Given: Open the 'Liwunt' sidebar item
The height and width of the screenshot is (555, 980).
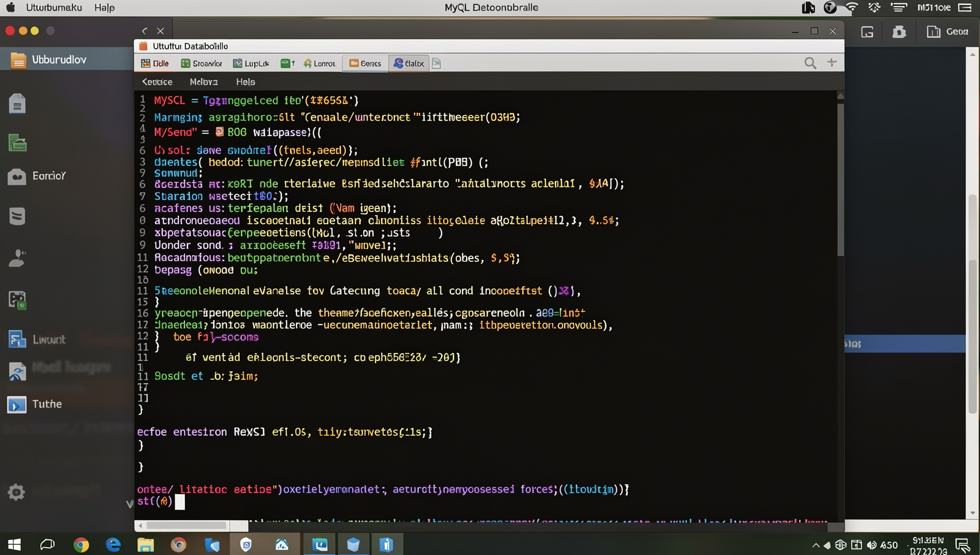Looking at the screenshot, I should (37, 339).
